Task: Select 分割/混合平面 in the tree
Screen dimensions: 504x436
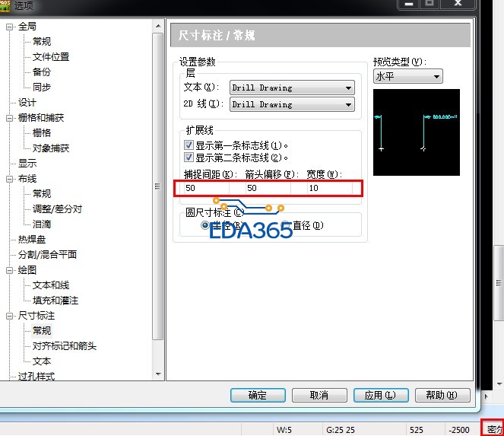Action: coord(47,255)
